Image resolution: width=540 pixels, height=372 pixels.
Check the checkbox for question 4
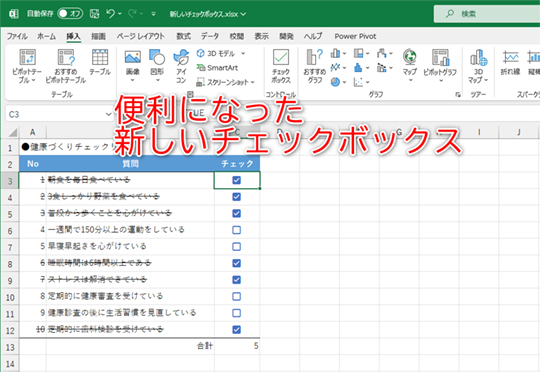237,230
